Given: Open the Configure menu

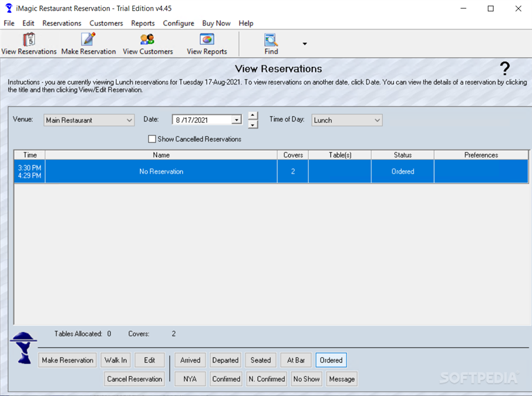Looking at the screenshot, I should (x=179, y=23).
